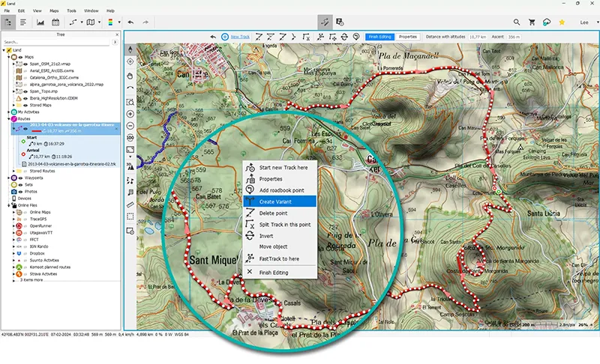Open the elevation graph panel icon
The height and width of the screenshot is (364, 600).
pyautogui.click(x=40, y=22)
